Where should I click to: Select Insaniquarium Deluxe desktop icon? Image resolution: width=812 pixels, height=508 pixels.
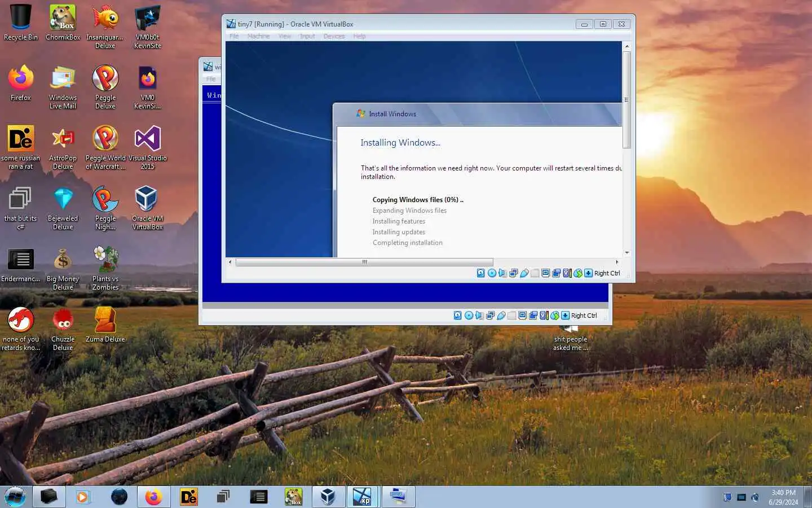(105, 27)
